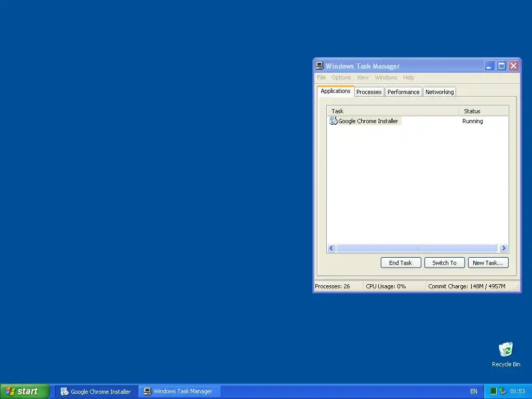This screenshot has height=399, width=532.
Task: Click the Switch To button
Action: [445, 262]
